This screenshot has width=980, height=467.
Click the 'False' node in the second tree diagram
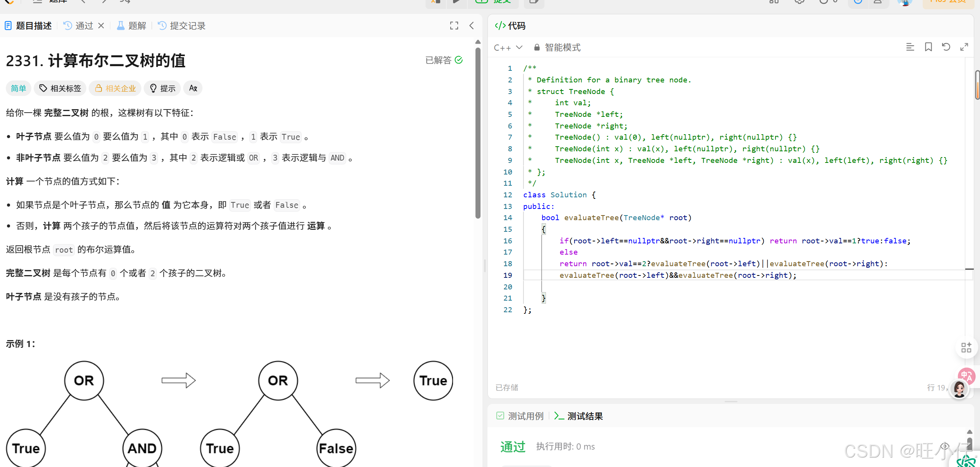coord(336,448)
